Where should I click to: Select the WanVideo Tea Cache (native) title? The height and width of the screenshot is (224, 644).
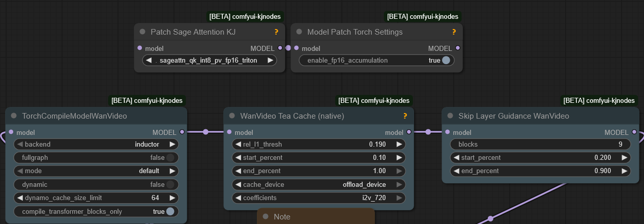(292, 116)
